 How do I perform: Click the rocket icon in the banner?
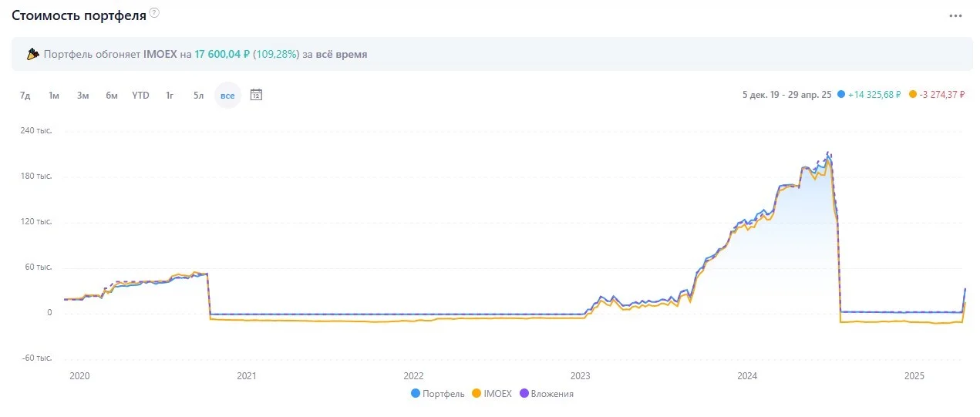pos(32,54)
